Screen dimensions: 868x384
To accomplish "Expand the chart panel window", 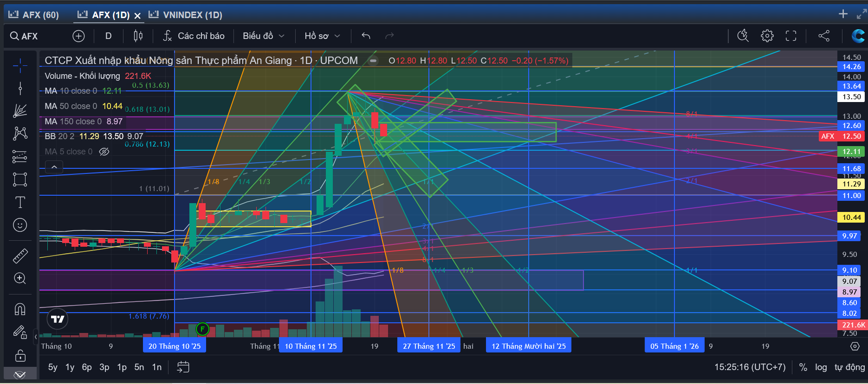I will pos(861,14).
